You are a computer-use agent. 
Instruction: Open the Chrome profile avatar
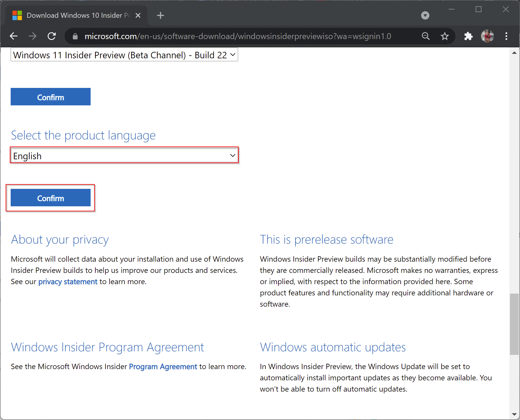pos(487,36)
